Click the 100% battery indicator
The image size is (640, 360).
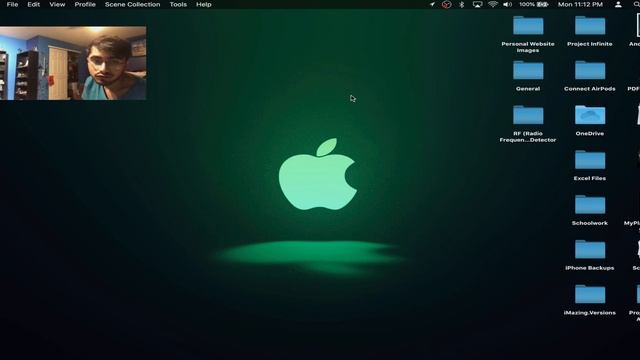[533, 4]
